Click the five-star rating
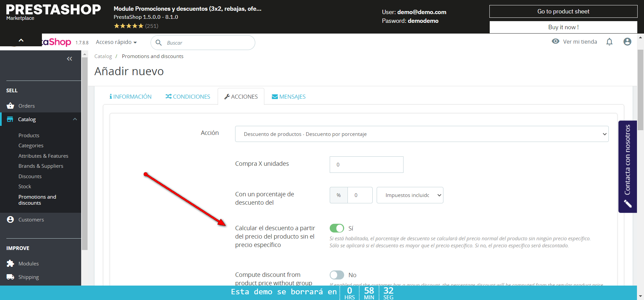 pos(128,26)
